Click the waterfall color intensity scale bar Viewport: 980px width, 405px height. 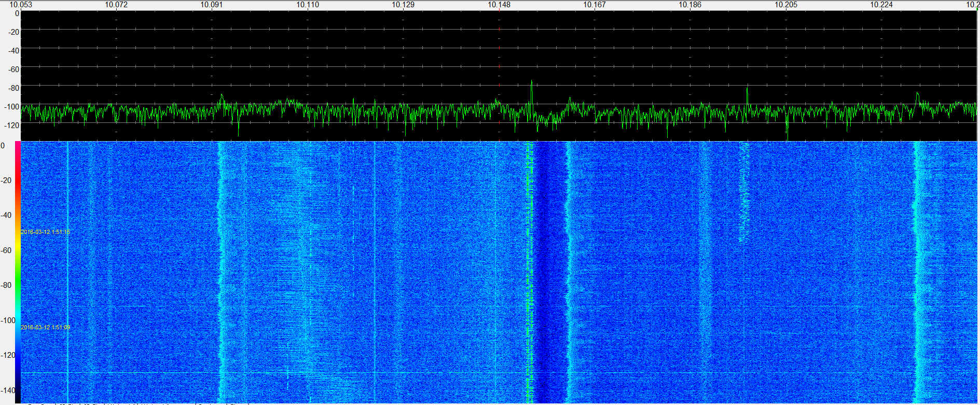pos(18,272)
